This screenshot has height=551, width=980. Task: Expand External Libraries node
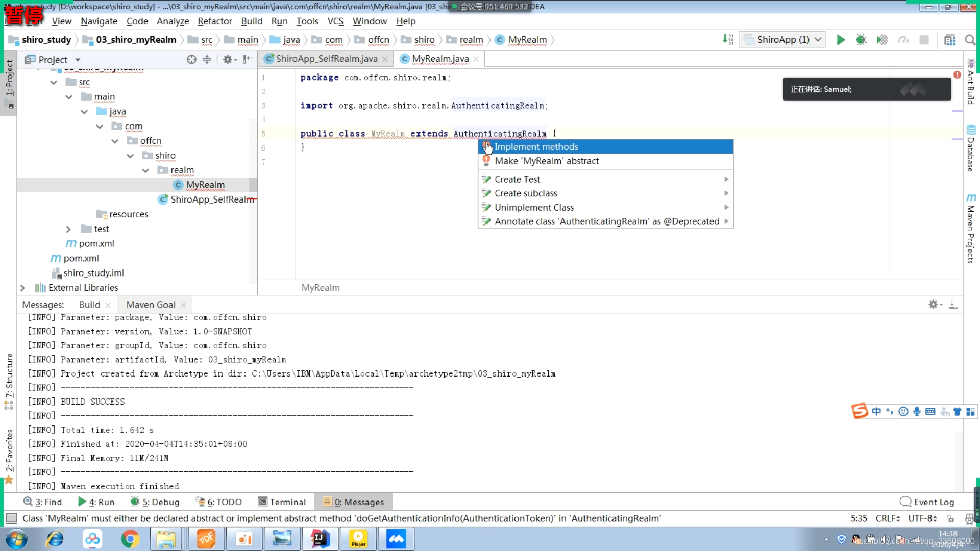[22, 288]
